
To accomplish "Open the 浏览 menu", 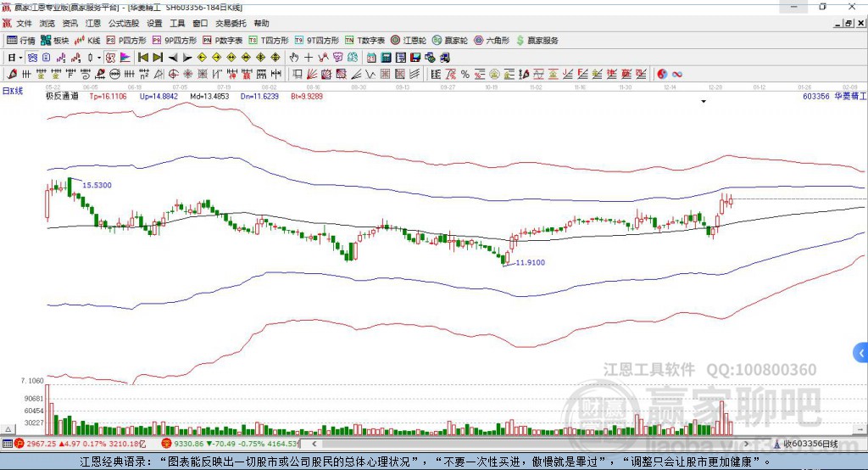I will pyautogui.click(x=47, y=23).
